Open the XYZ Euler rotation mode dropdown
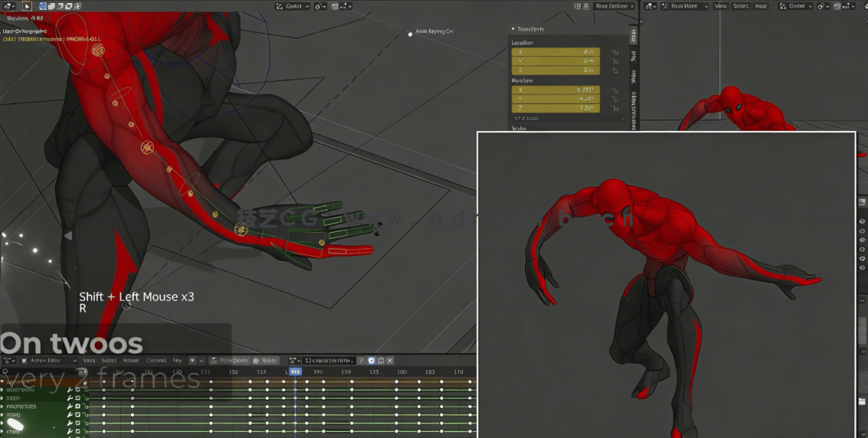This screenshot has width=868, height=438. pyautogui.click(x=569, y=119)
